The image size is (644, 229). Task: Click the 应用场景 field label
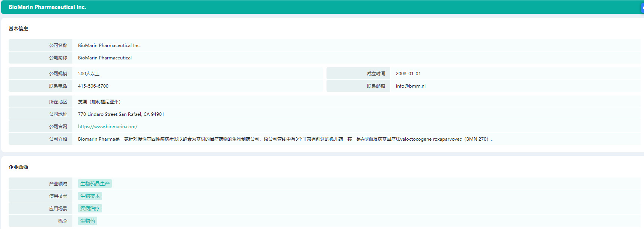[58, 209]
